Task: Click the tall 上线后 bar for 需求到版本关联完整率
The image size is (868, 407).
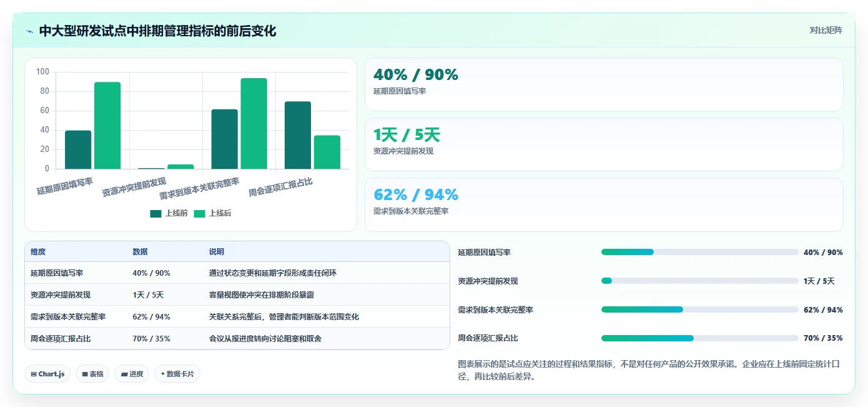Action: coord(254,123)
